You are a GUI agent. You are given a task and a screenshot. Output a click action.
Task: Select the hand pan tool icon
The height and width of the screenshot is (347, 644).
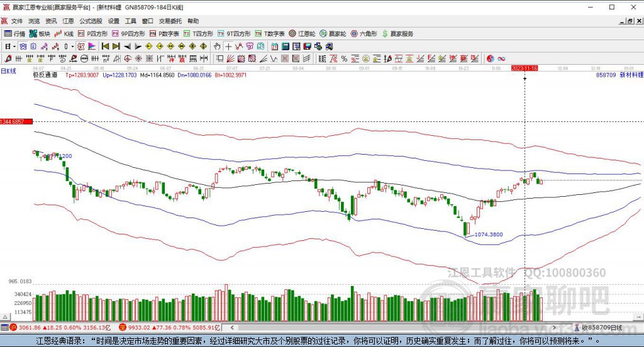[x=217, y=47]
